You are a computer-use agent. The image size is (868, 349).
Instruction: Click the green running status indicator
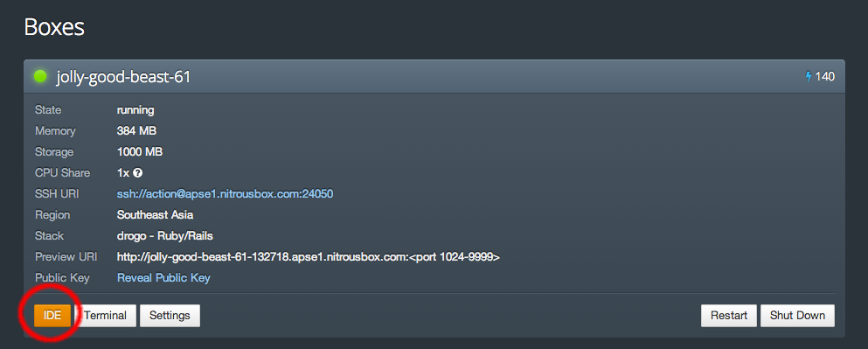pyautogui.click(x=40, y=76)
